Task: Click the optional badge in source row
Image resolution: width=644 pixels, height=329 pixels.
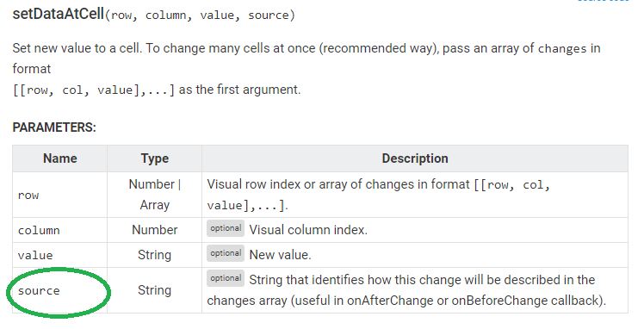Action: coord(226,278)
